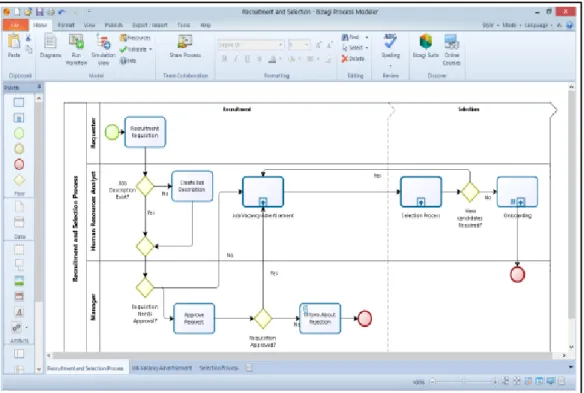Click the Save icon in quick access toolbar

coord(39,12)
